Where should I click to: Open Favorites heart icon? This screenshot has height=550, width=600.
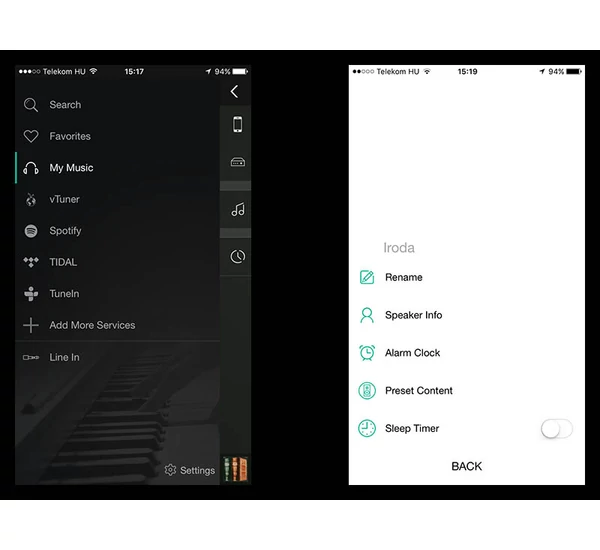[31, 137]
